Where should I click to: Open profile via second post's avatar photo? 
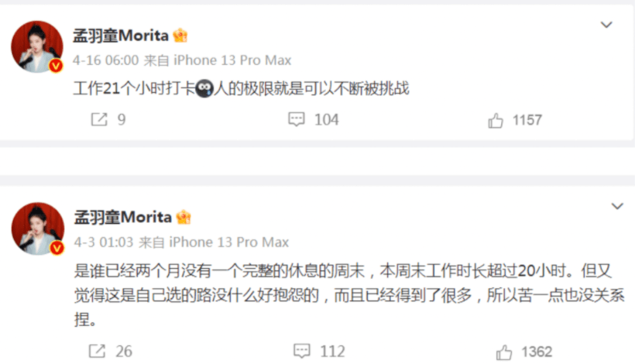(x=38, y=228)
